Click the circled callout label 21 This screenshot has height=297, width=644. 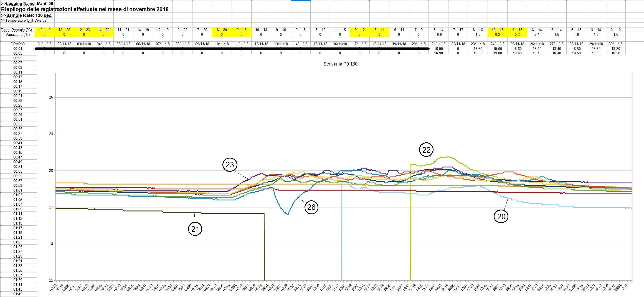coord(195,229)
